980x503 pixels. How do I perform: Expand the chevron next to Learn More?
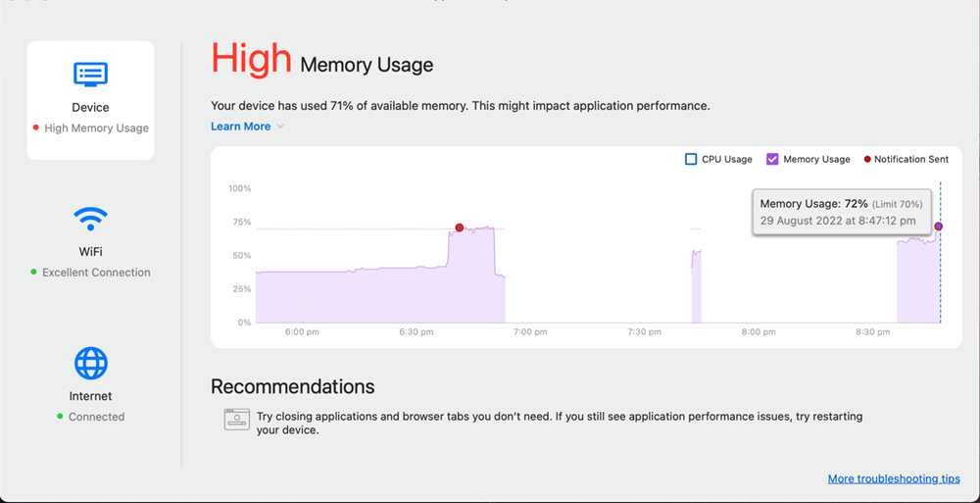(x=280, y=126)
